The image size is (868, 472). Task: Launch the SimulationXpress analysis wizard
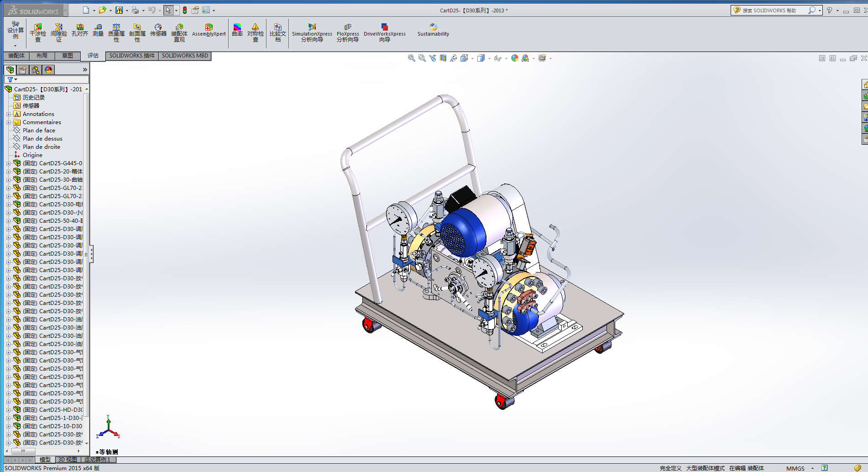point(312,33)
